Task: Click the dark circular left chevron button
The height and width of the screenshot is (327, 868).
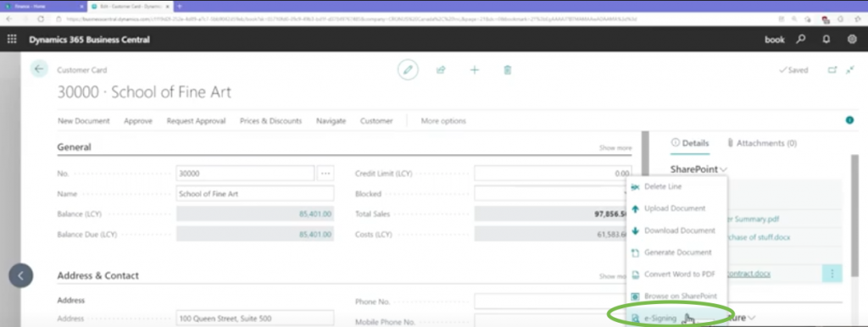Action: [21, 275]
